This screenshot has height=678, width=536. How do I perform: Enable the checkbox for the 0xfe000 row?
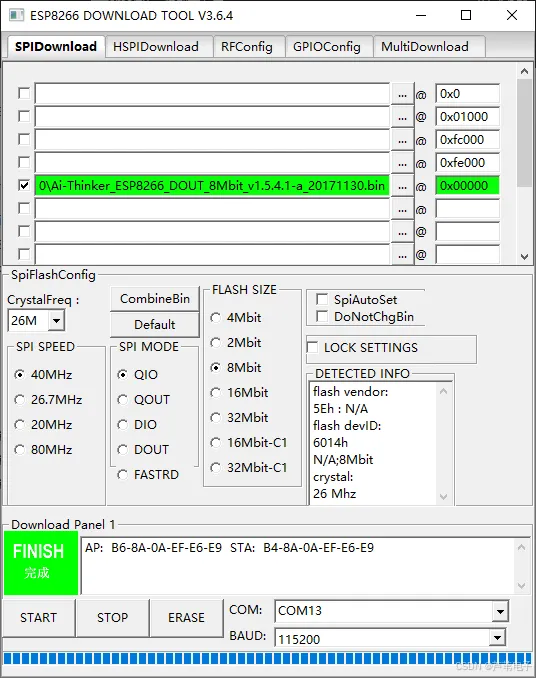24,162
